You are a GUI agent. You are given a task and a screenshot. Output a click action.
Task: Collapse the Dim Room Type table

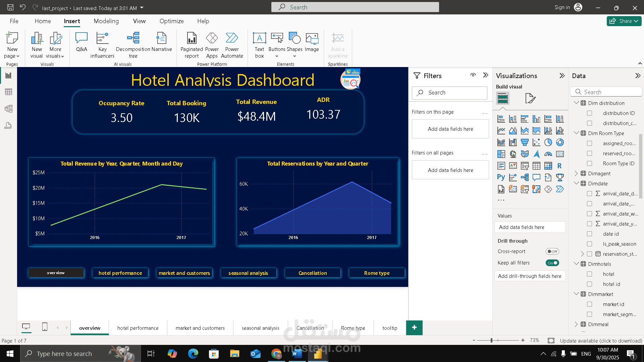[x=576, y=133]
